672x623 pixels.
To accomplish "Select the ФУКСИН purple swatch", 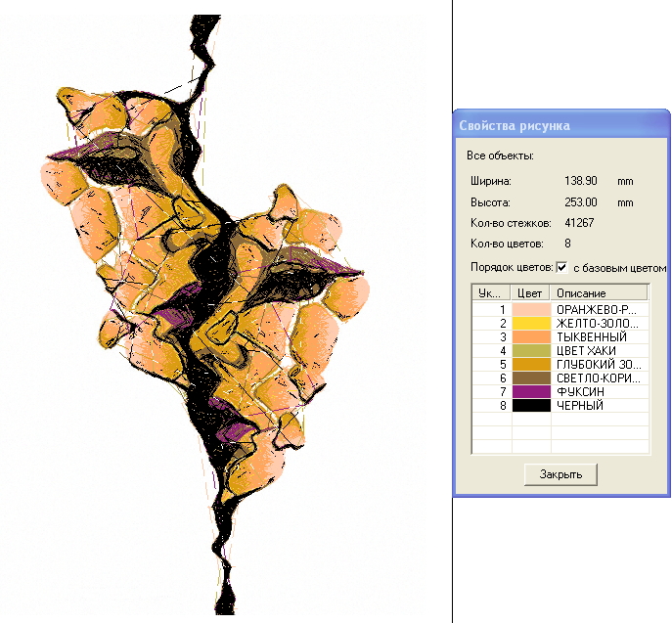I will (x=531, y=391).
